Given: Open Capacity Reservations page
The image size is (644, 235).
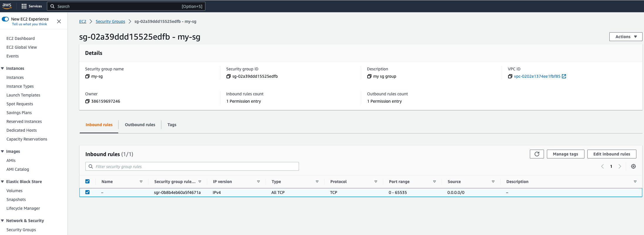Looking at the screenshot, I should (x=27, y=139).
